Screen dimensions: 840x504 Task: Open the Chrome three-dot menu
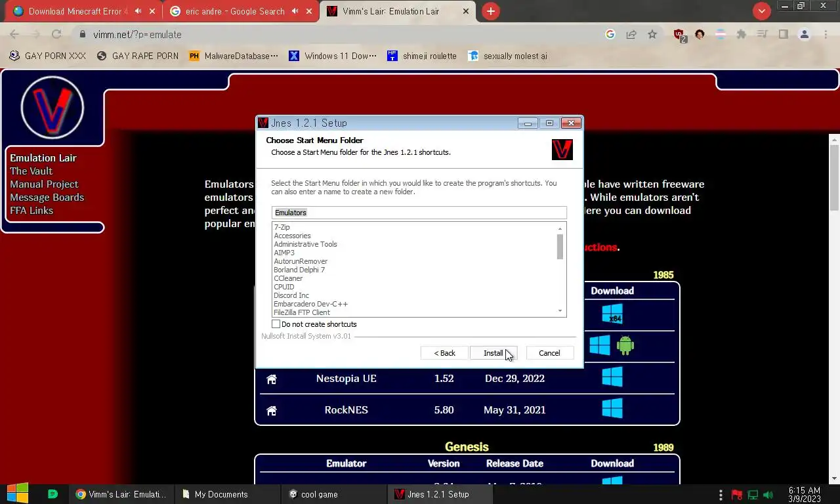click(826, 34)
